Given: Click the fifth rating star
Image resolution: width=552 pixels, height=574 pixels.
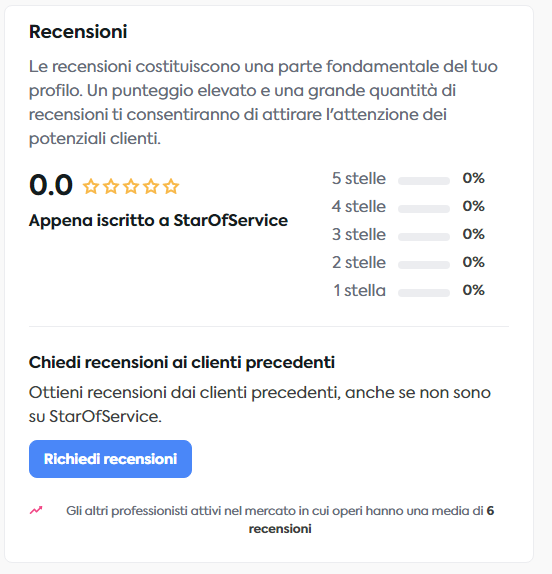Looking at the screenshot, I should 171,186.
